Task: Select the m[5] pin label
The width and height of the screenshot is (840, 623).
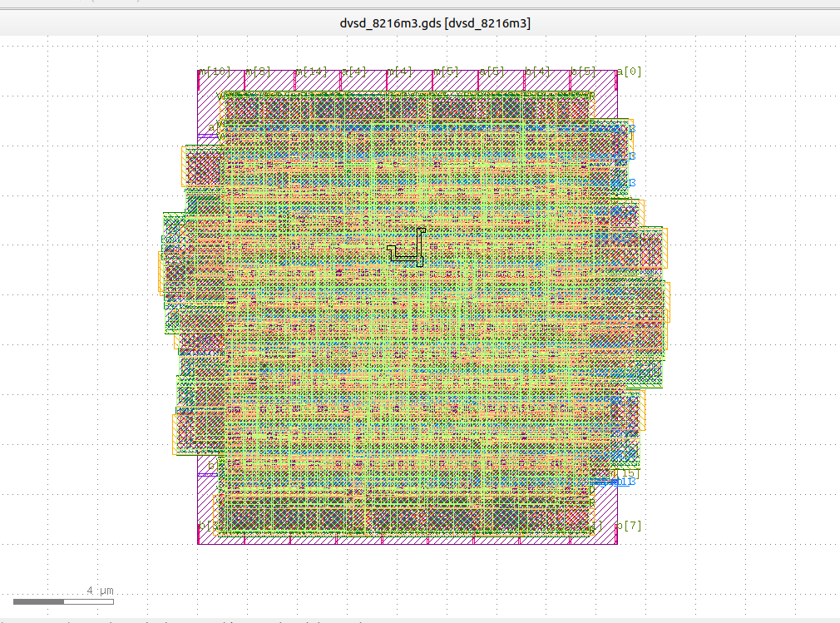Action: tap(447, 72)
